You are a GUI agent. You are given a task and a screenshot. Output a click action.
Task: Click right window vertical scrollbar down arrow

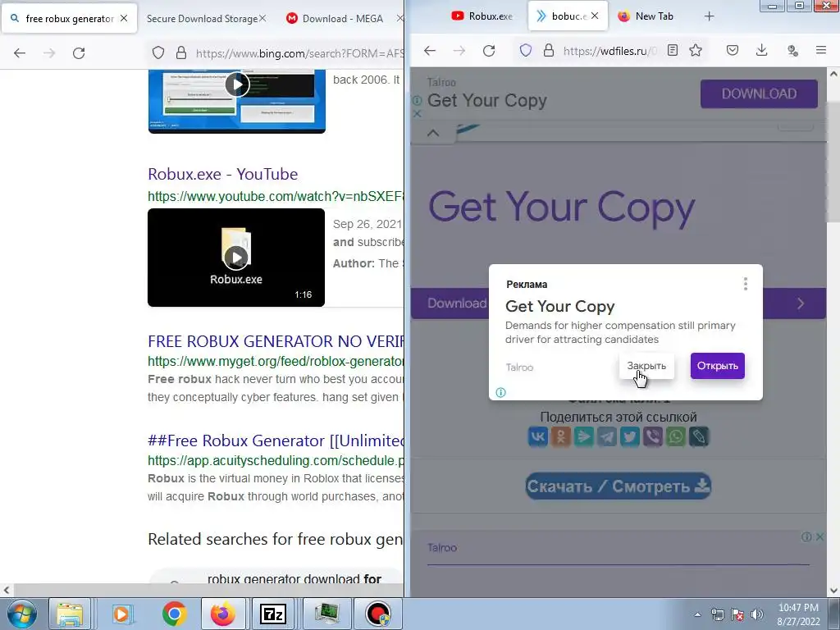click(833, 591)
